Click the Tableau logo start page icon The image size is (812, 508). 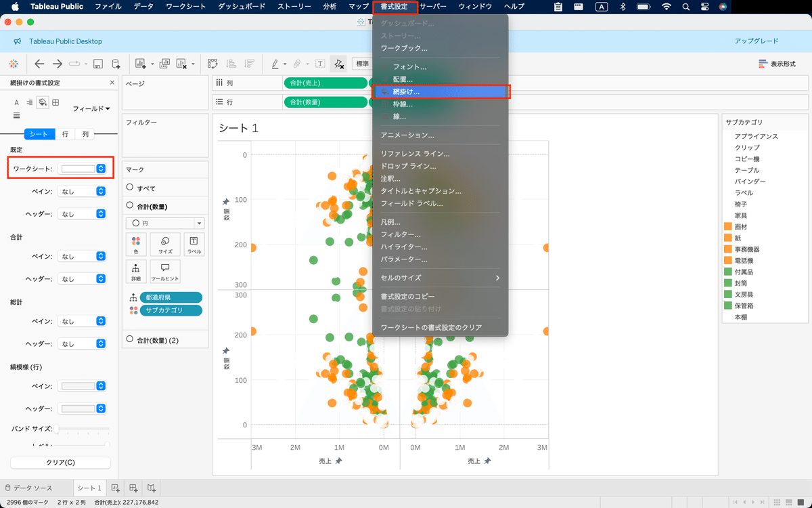pyautogui.click(x=14, y=64)
